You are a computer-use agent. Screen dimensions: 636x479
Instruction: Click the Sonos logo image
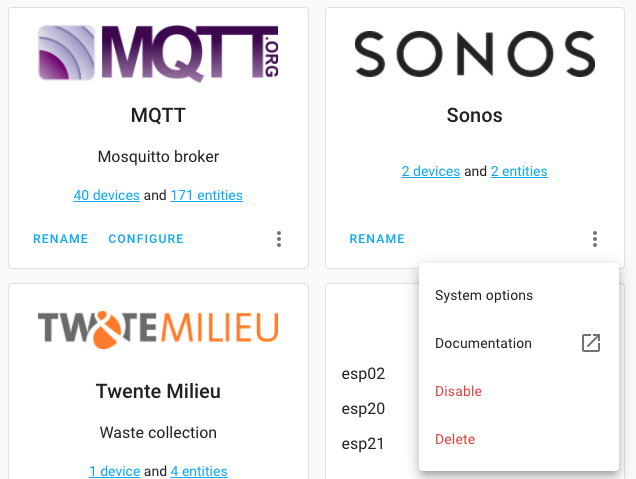click(x=475, y=54)
